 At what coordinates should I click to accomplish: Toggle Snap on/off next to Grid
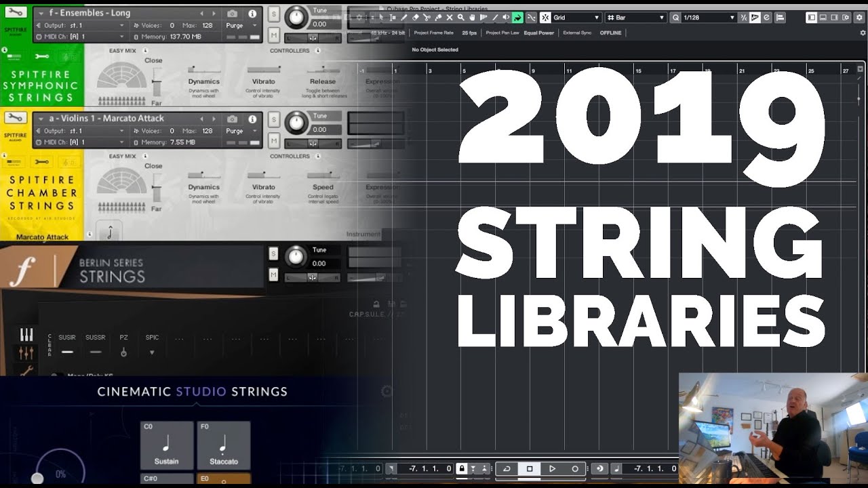coord(545,18)
